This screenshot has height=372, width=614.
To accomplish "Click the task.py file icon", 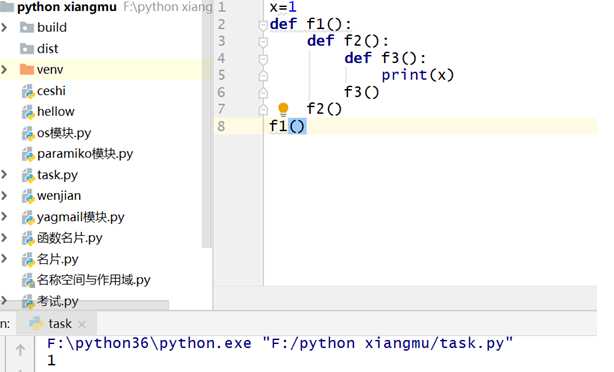I will [x=28, y=175].
